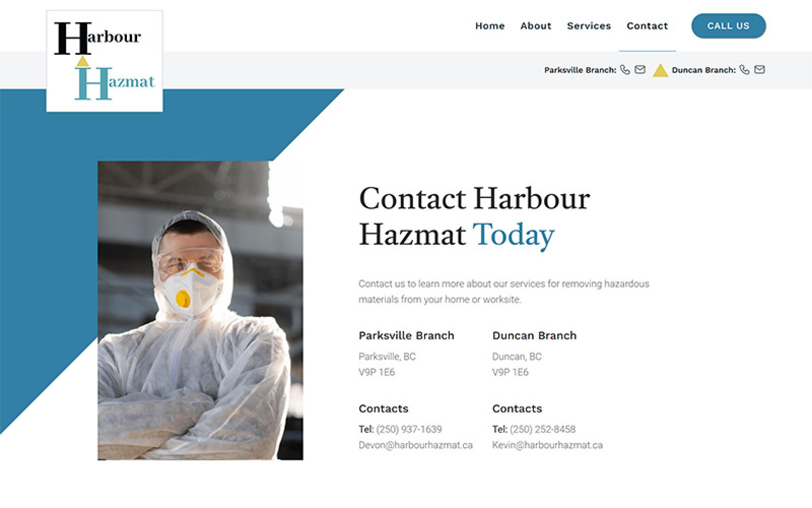Click the Parksville Branch heading in the page body
The image size is (812, 508).
tap(407, 336)
